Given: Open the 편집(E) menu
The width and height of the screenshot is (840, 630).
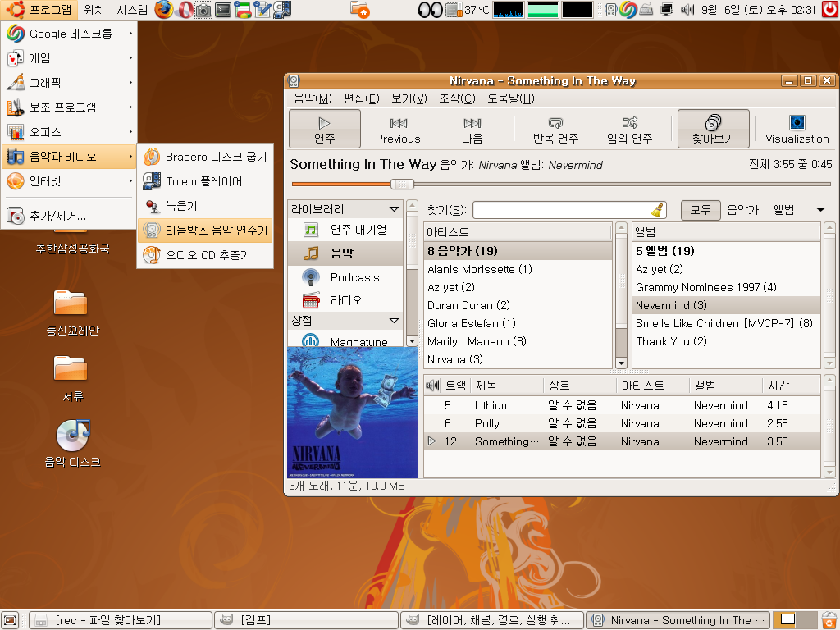Looking at the screenshot, I should pyautogui.click(x=362, y=98).
